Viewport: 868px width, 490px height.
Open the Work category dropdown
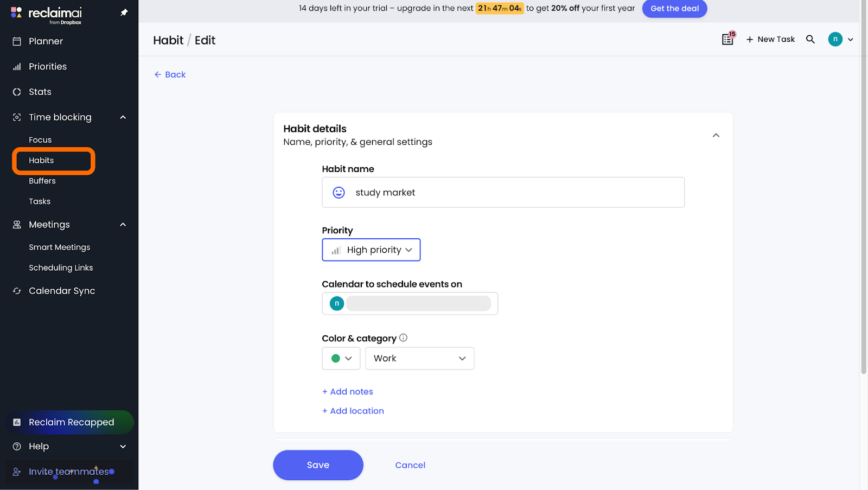point(419,358)
